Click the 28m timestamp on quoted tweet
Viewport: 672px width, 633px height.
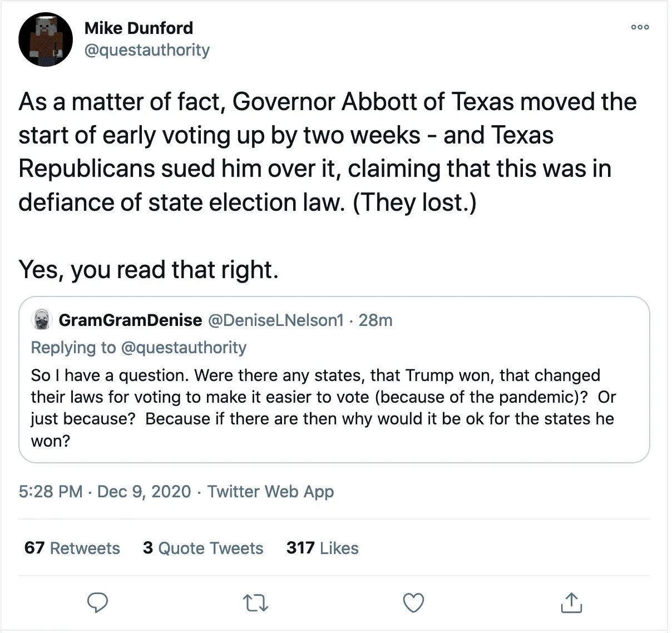[x=375, y=320]
